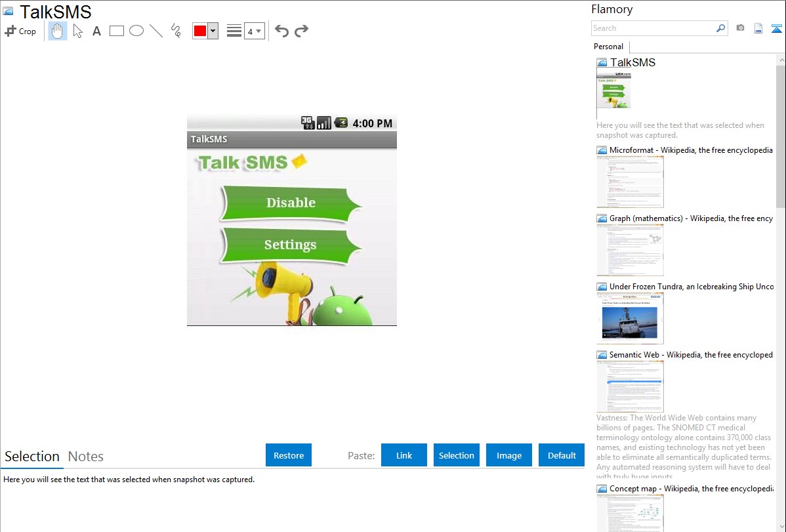Open the Graph (mathematics) snapshot thumbnail

[630, 250]
